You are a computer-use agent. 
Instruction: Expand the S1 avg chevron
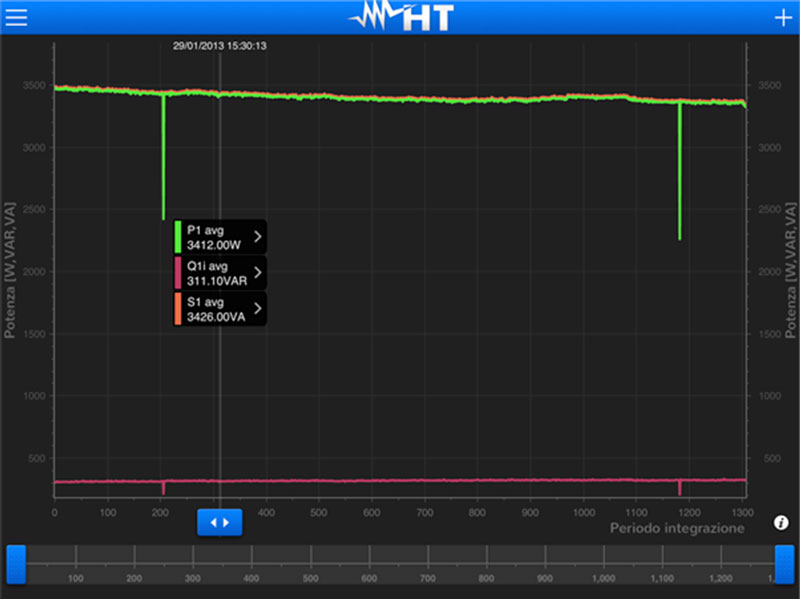click(x=258, y=308)
